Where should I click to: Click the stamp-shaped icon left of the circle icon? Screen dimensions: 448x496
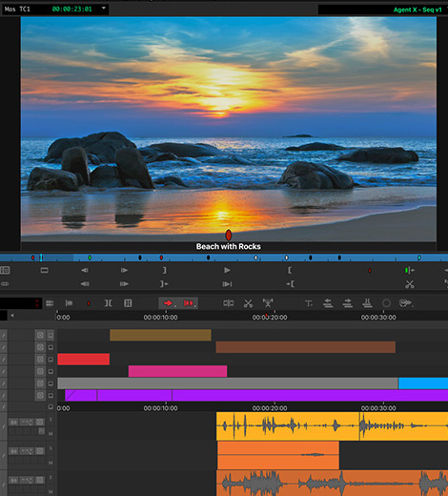(367, 303)
